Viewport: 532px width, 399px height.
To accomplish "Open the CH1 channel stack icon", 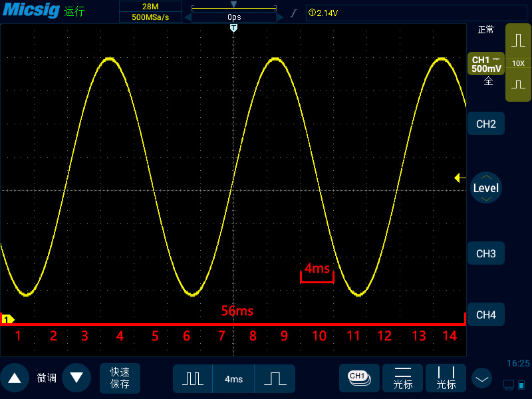I will click(x=359, y=378).
